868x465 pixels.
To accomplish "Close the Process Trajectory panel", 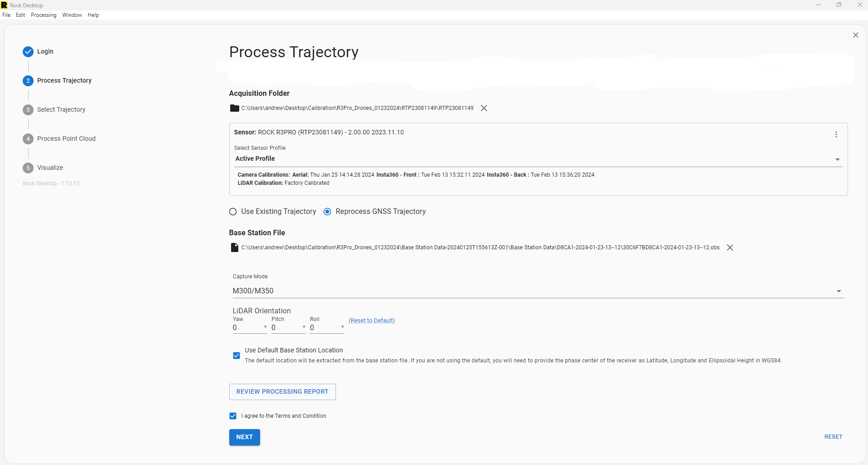I will coord(855,35).
